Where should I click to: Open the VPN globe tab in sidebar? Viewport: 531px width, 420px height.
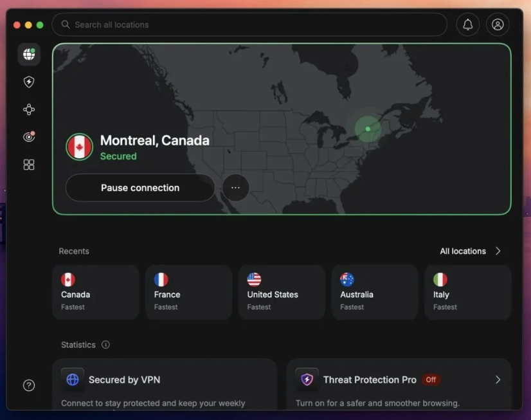click(x=29, y=54)
